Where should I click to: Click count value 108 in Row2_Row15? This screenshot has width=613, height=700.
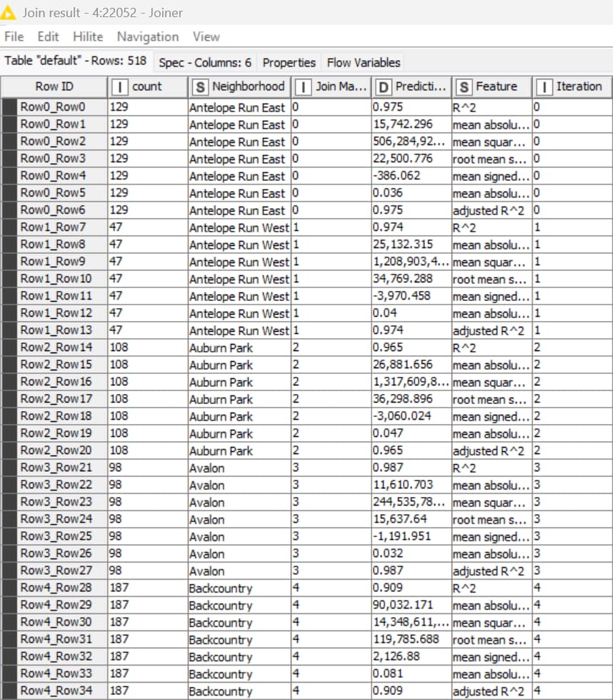[119, 364]
